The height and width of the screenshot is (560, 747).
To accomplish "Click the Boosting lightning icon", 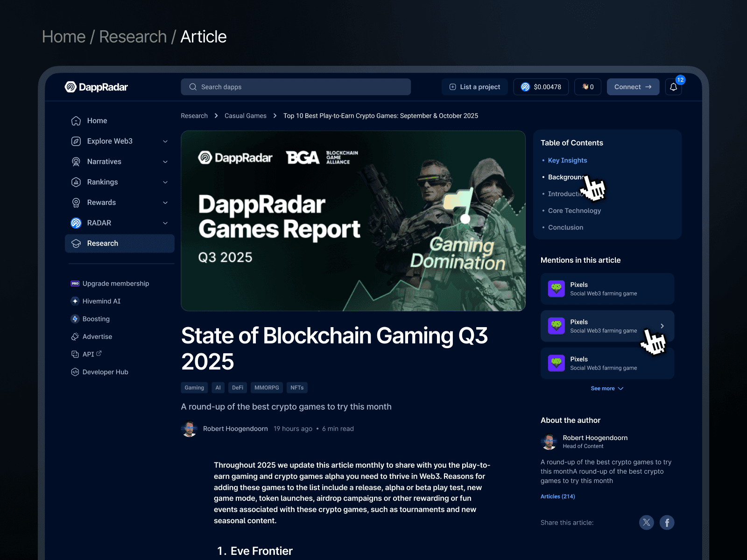I will 75,319.
